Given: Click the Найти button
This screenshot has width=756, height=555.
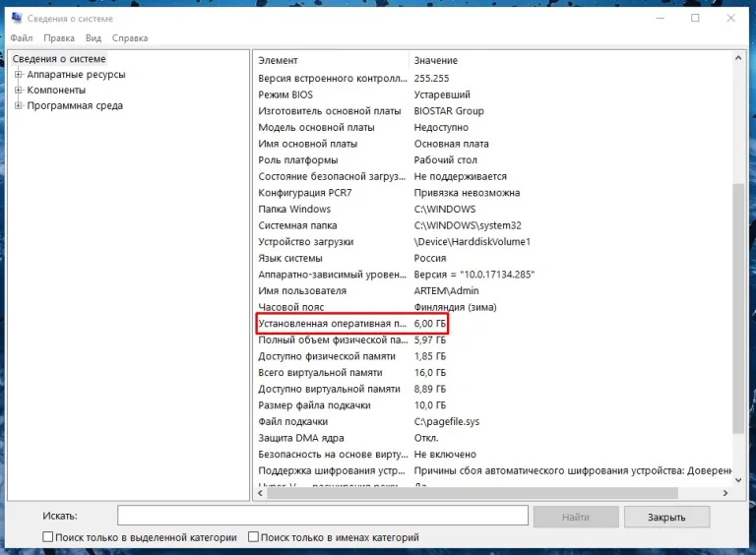Looking at the screenshot, I should 576,517.
